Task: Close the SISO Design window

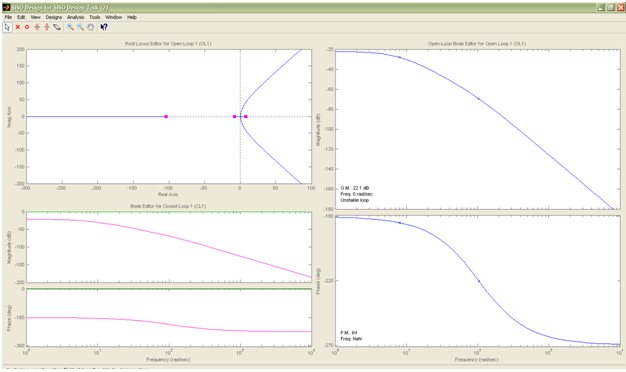Action: click(x=621, y=8)
